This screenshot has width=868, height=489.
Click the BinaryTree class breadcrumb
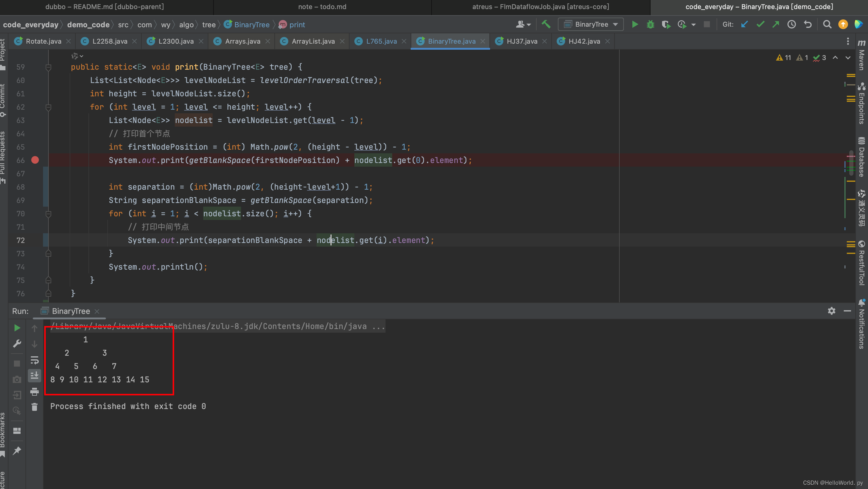click(252, 25)
